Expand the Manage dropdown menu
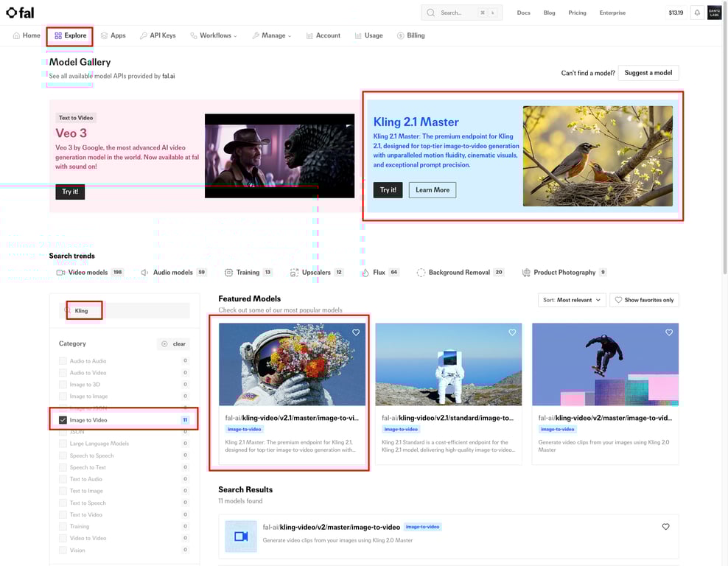Screen dimensions: 728x566 click(x=272, y=35)
